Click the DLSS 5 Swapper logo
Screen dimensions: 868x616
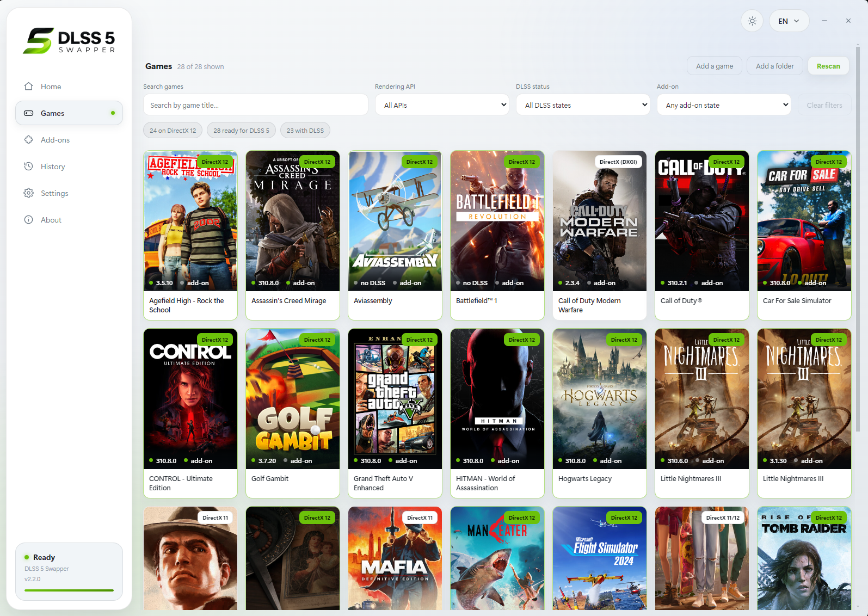point(69,41)
